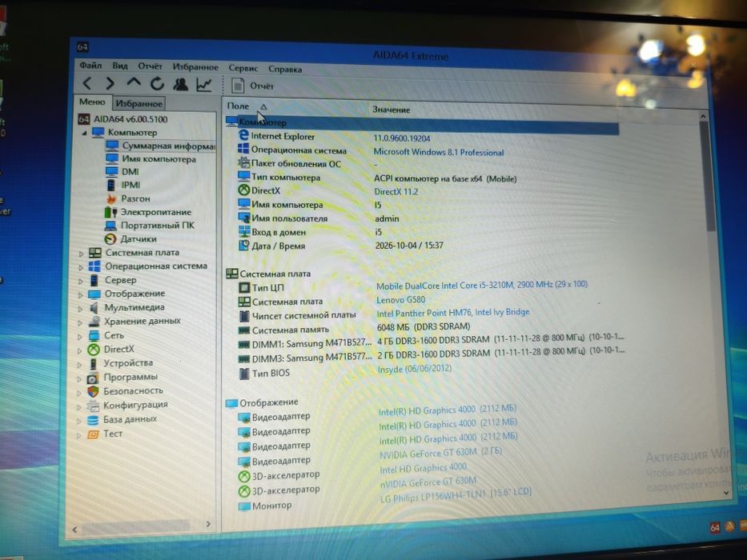
Task: Expand the Системная плата tree node
Action: click(81, 254)
